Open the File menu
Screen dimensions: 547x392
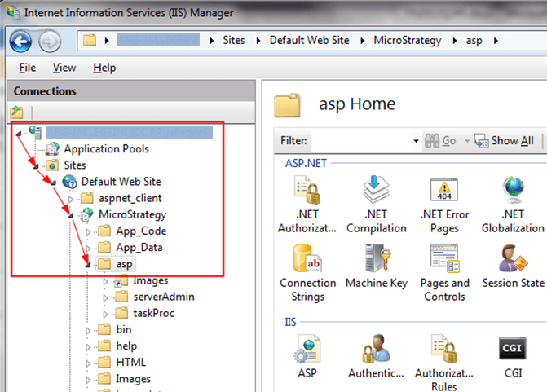(27, 68)
